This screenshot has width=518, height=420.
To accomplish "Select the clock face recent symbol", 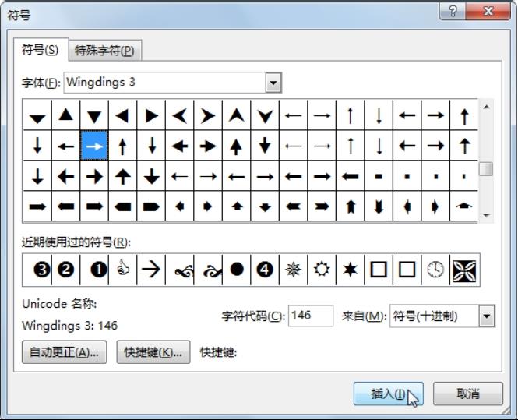I will [x=436, y=270].
